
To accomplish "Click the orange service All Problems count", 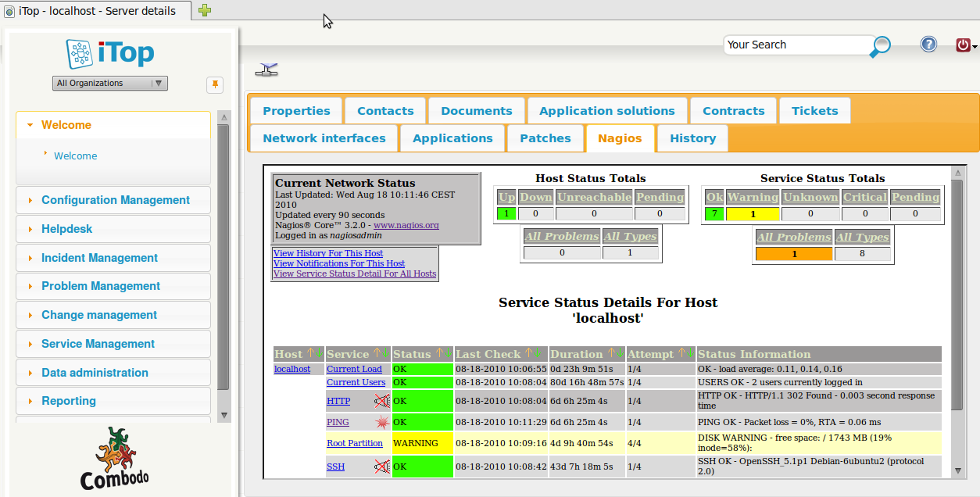I will (x=793, y=254).
